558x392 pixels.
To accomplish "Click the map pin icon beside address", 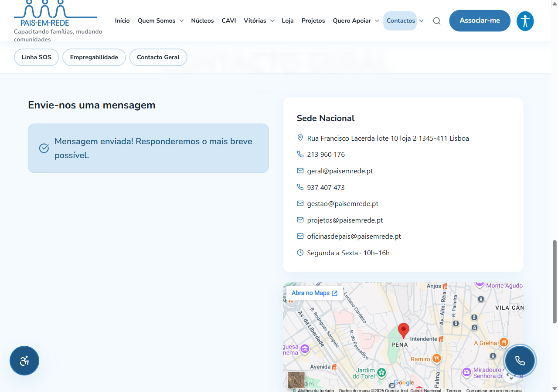I will click(300, 138).
